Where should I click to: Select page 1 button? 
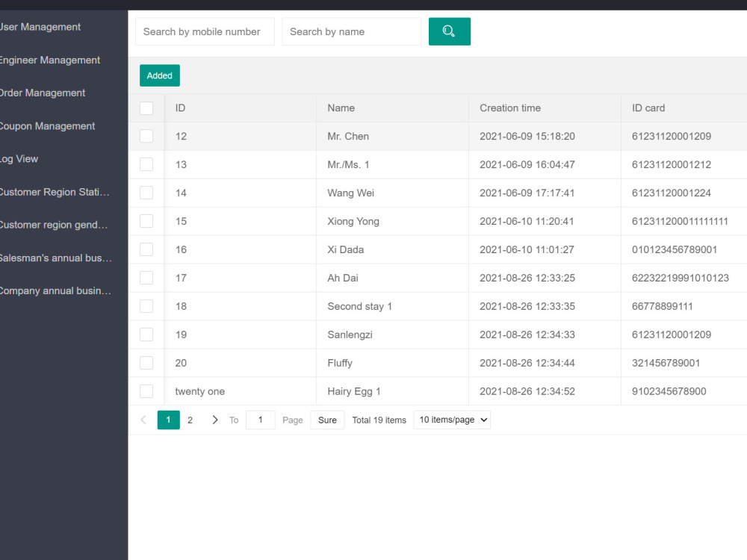click(x=168, y=420)
